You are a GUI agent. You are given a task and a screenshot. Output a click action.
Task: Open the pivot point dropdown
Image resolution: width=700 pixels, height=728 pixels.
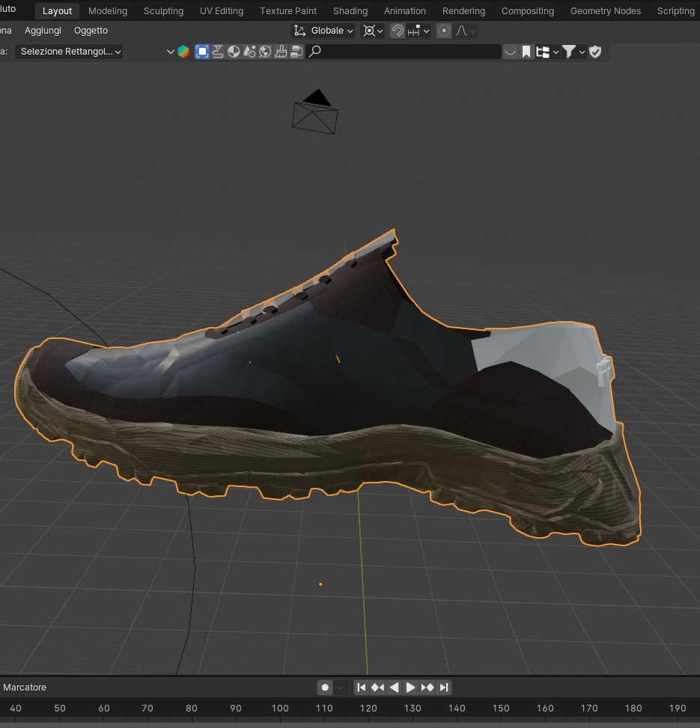372,31
